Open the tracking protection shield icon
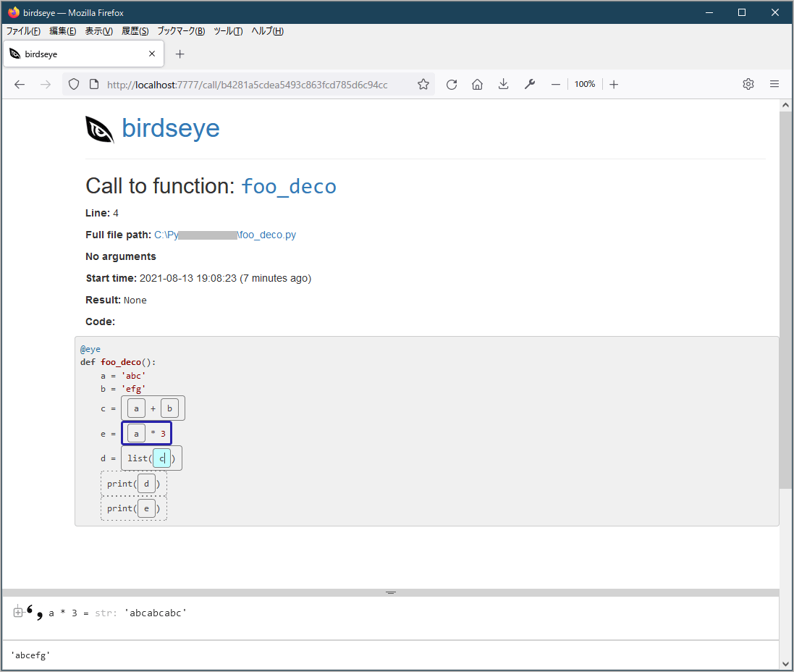The width and height of the screenshot is (794, 672). click(x=74, y=85)
